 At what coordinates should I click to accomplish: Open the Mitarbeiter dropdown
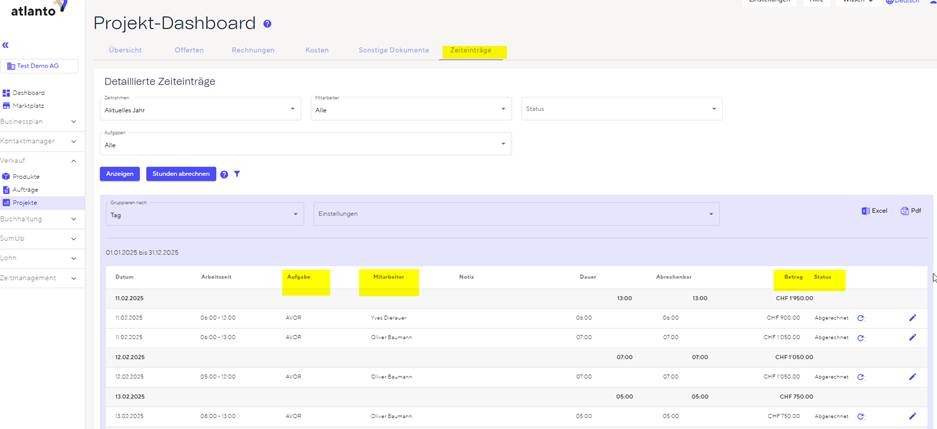411,109
